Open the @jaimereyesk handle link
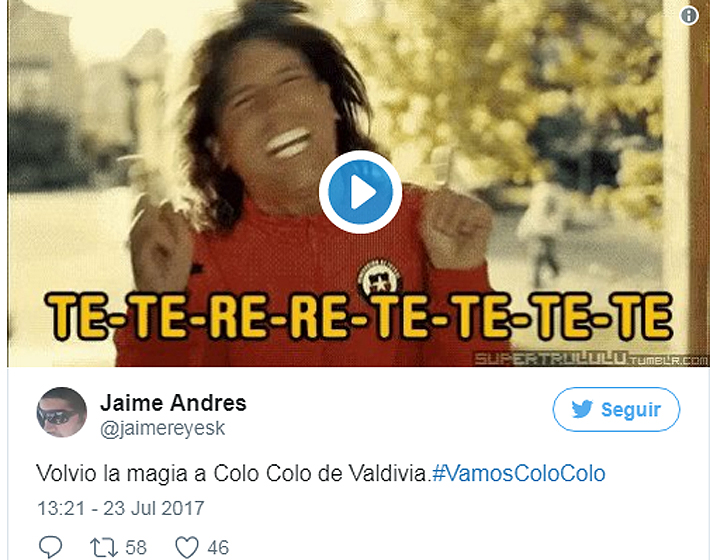 (x=162, y=429)
